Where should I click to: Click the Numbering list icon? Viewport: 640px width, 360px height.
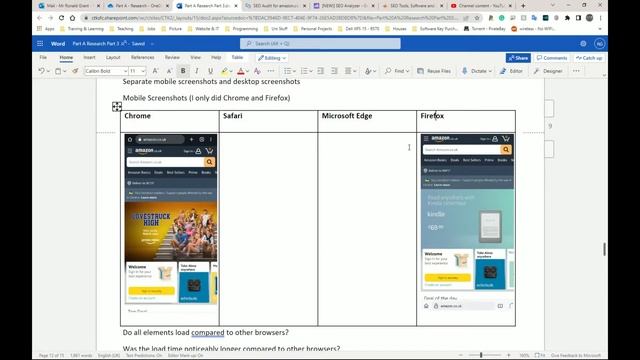click(x=304, y=71)
